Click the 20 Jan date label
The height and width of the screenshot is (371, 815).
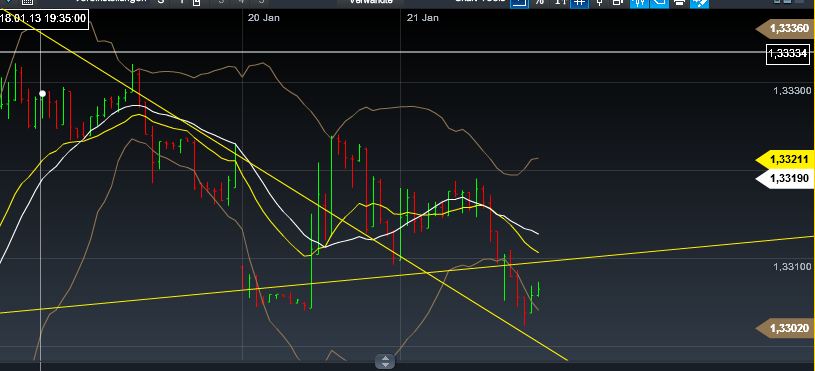(264, 18)
